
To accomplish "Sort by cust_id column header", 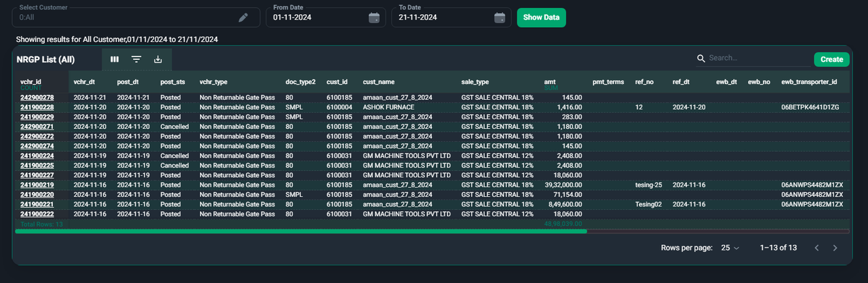I will (x=337, y=82).
